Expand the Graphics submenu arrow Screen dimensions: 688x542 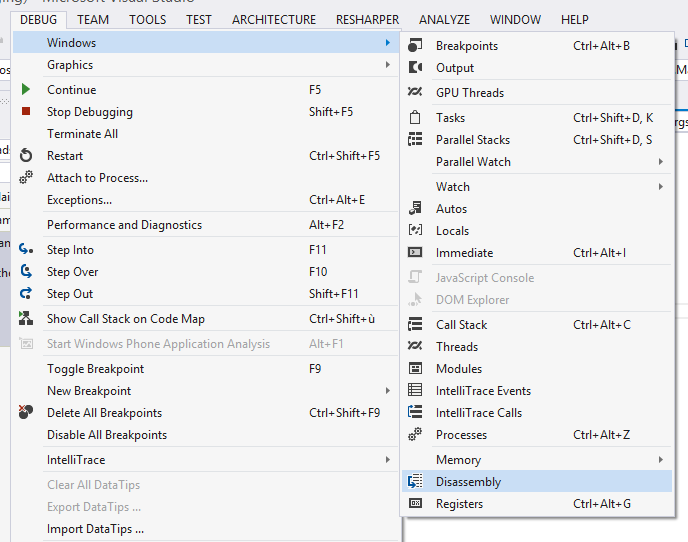(388, 65)
